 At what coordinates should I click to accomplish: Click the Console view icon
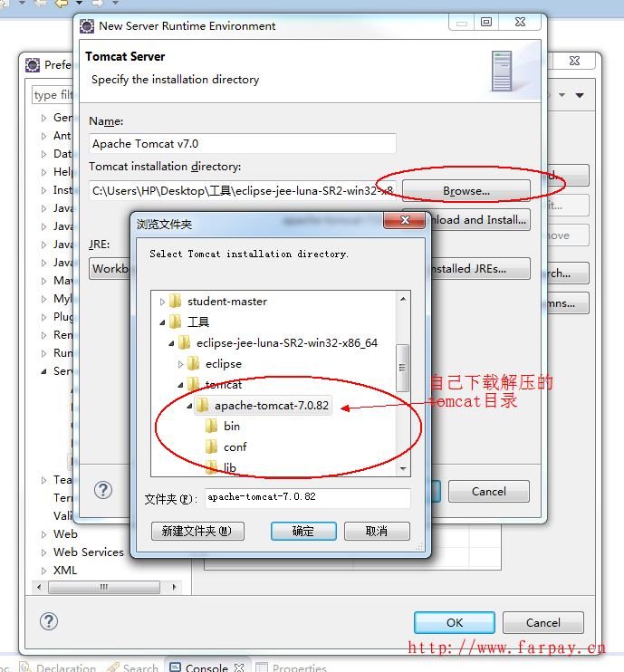(175, 667)
